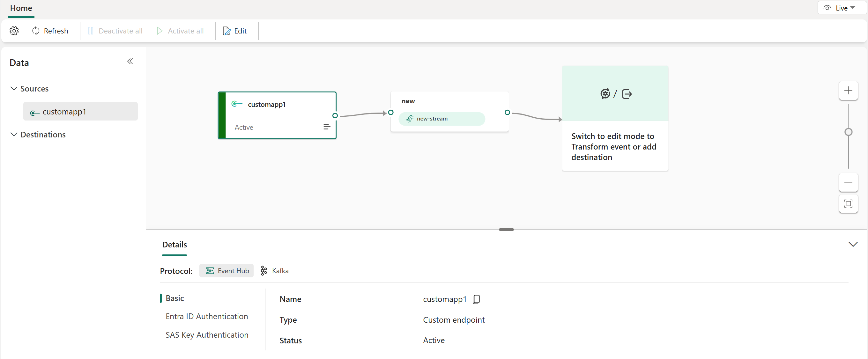Click the Event Hub protocol icon
This screenshot has width=868, height=359.
pos(209,270)
